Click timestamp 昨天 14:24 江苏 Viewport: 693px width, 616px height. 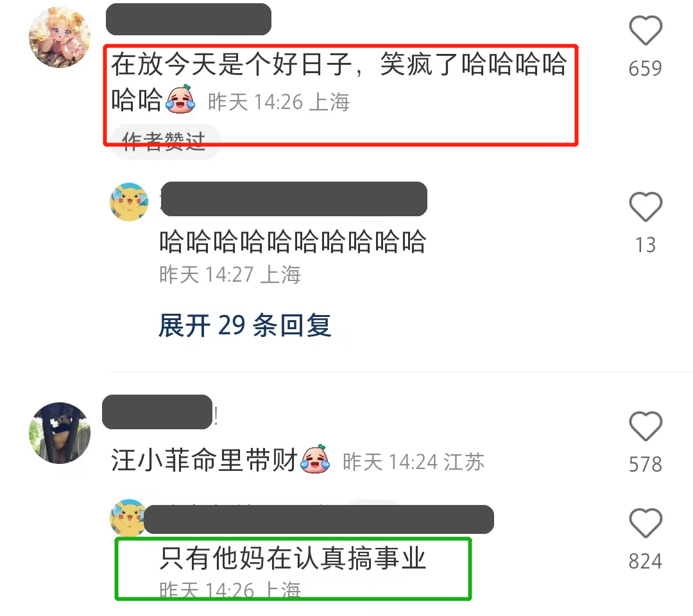click(x=414, y=462)
